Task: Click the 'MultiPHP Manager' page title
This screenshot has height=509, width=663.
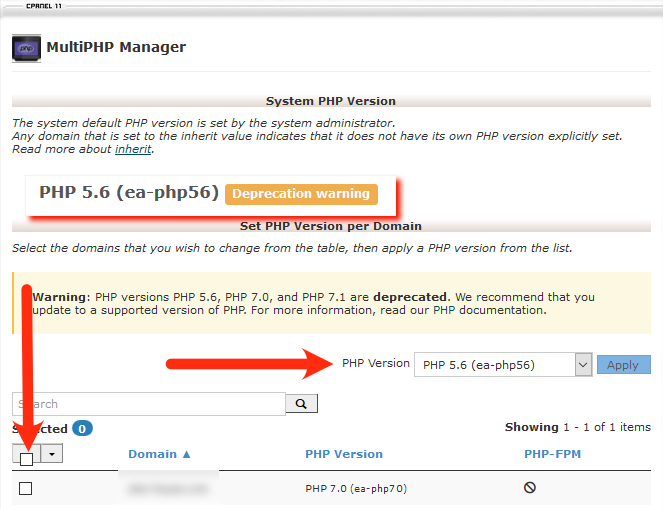Action: [x=116, y=47]
